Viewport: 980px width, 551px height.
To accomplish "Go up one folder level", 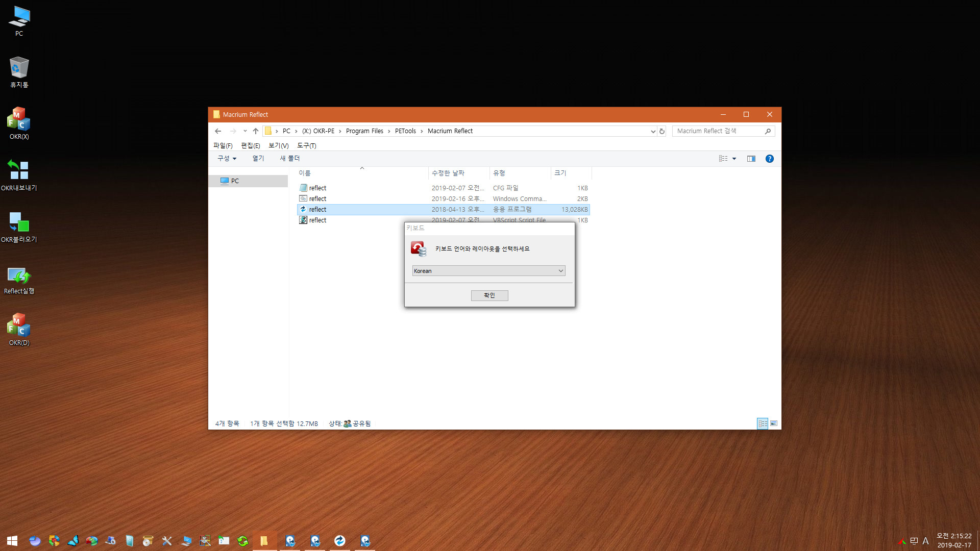I will [256, 131].
